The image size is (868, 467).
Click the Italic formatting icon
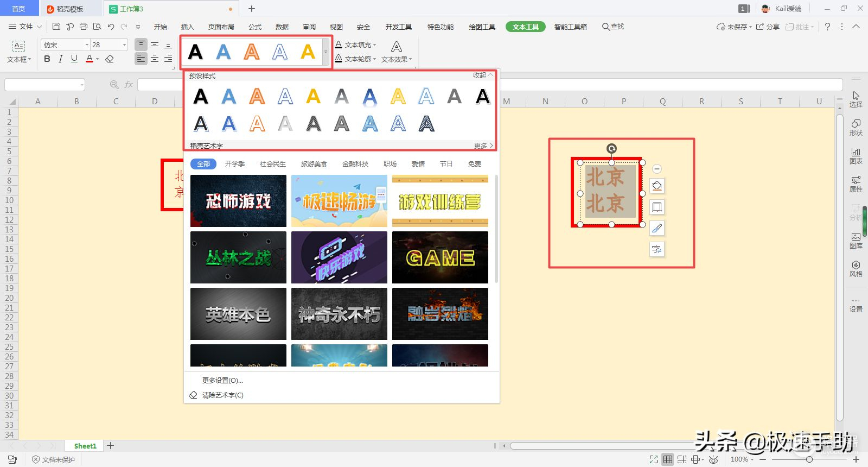(60, 59)
